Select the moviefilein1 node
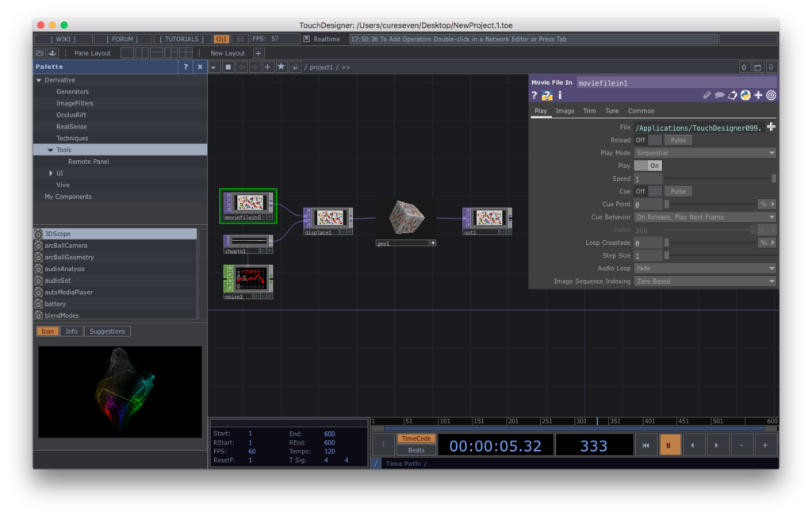The height and width of the screenshot is (516, 812). 248,205
